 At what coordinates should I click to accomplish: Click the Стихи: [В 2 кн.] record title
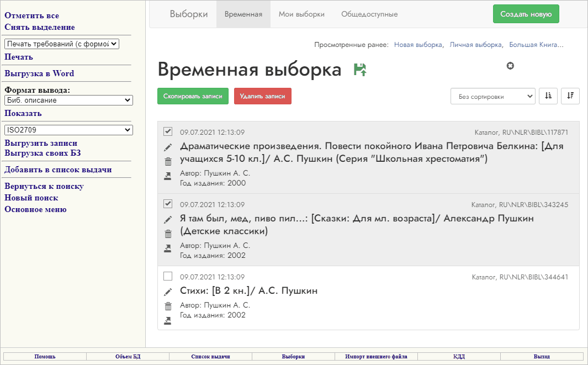(x=248, y=290)
